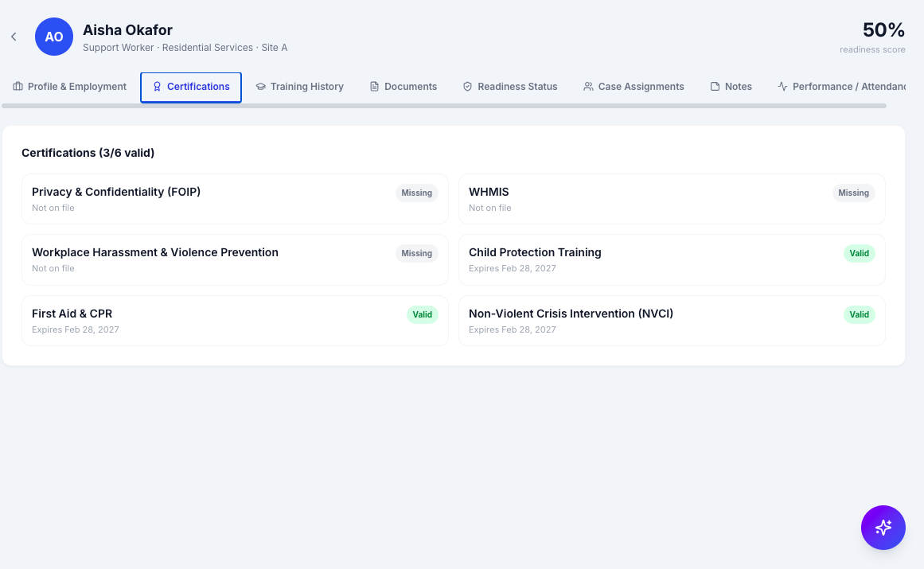Go to the Case Assignments tab
This screenshot has height=569, width=924.
(x=634, y=87)
